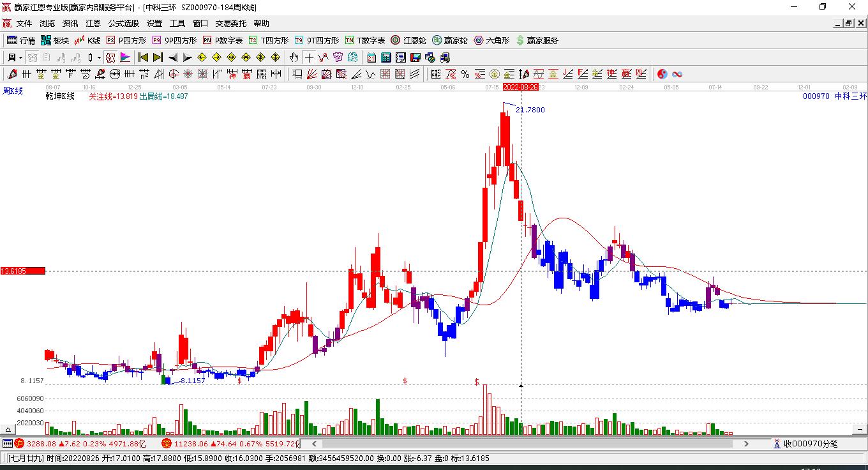Open the calculator icon
This screenshot has height=470, width=868.
pyautogui.click(x=386, y=57)
